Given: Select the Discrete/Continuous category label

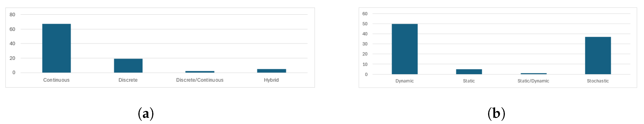Looking at the screenshot, I should pos(200,80).
